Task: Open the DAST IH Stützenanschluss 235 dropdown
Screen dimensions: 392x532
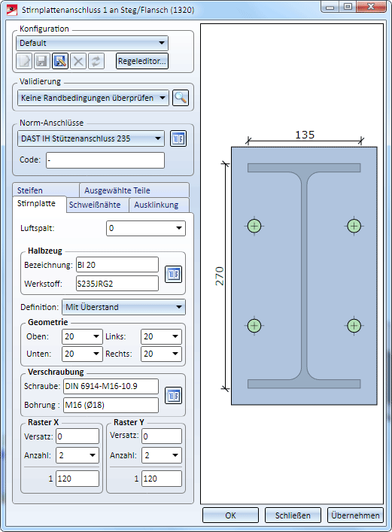Action: click(91, 138)
